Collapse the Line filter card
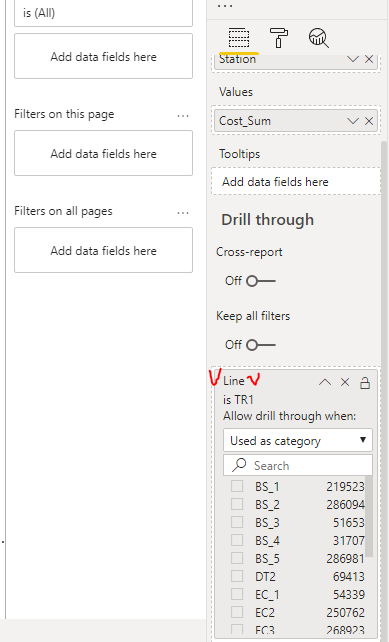389x642 pixels. point(325,382)
